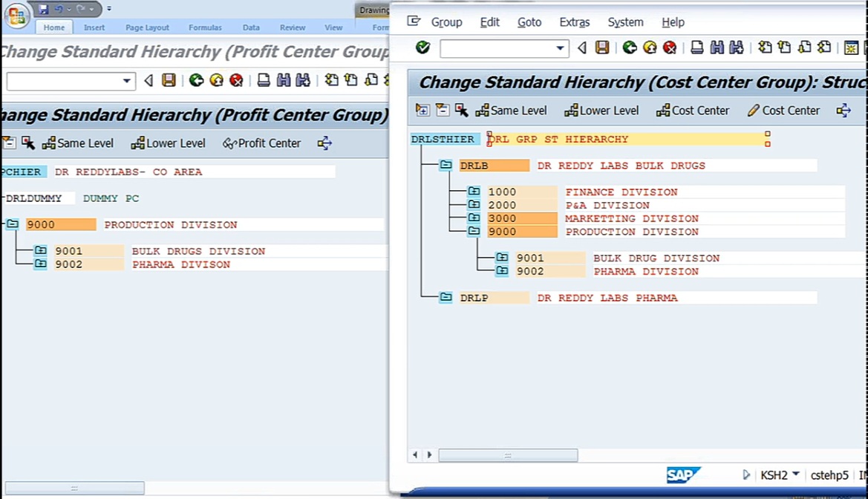
Task: Open the Edit menu
Action: click(489, 22)
